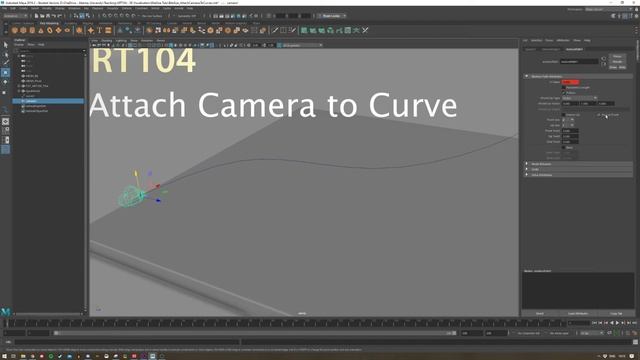Open the Sign In dropdown

[x=331, y=16]
